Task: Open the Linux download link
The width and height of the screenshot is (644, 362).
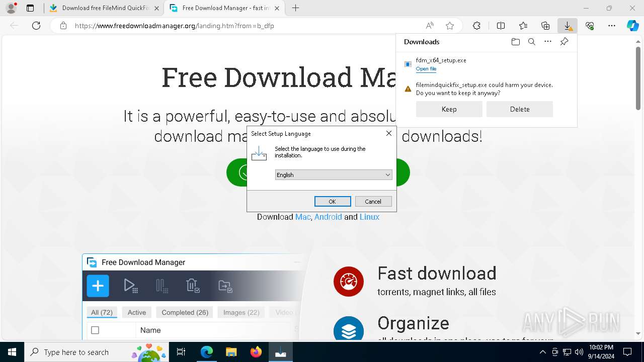Action: click(x=369, y=217)
